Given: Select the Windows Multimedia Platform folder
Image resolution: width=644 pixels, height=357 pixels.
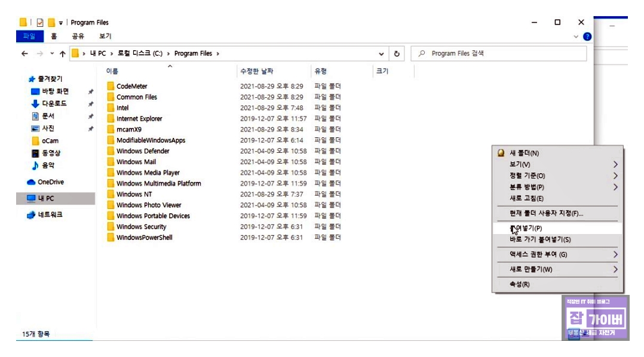Looking at the screenshot, I should tap(158, 183).
